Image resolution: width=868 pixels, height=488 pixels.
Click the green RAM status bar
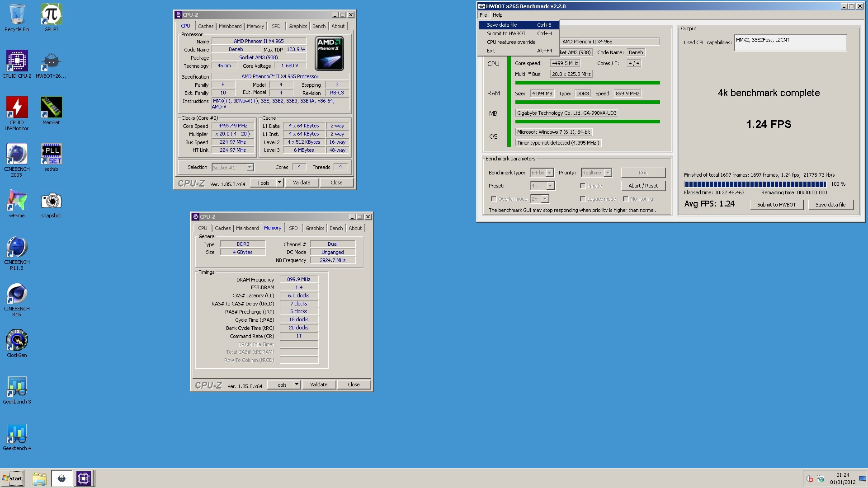tap(587, 102)
